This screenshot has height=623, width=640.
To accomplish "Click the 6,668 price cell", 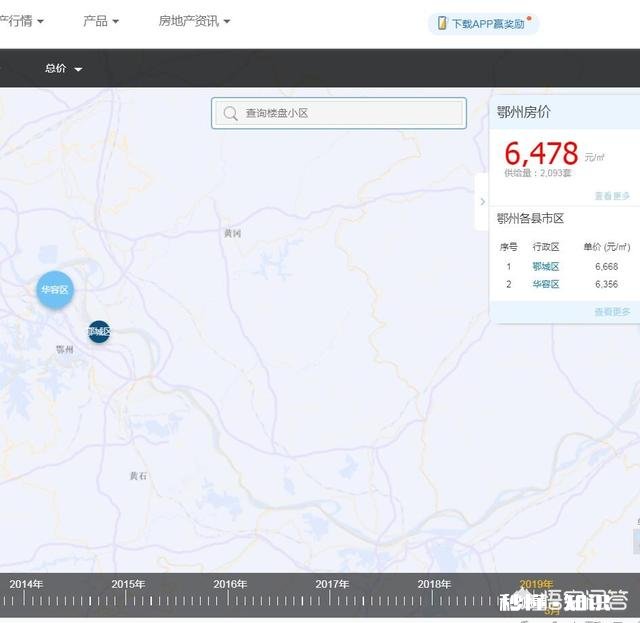I will click(607, 267).
